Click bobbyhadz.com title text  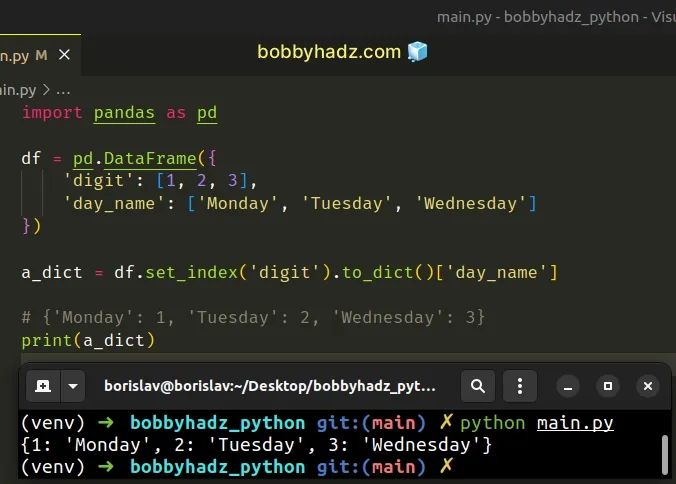click(x=329, y=52)
